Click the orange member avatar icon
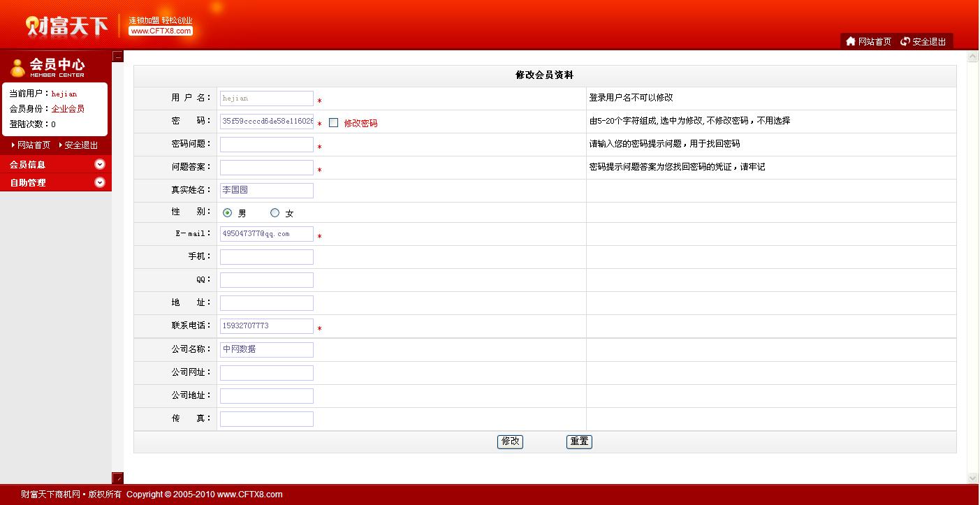Screen dimensions: 980x505 point(17,68)
